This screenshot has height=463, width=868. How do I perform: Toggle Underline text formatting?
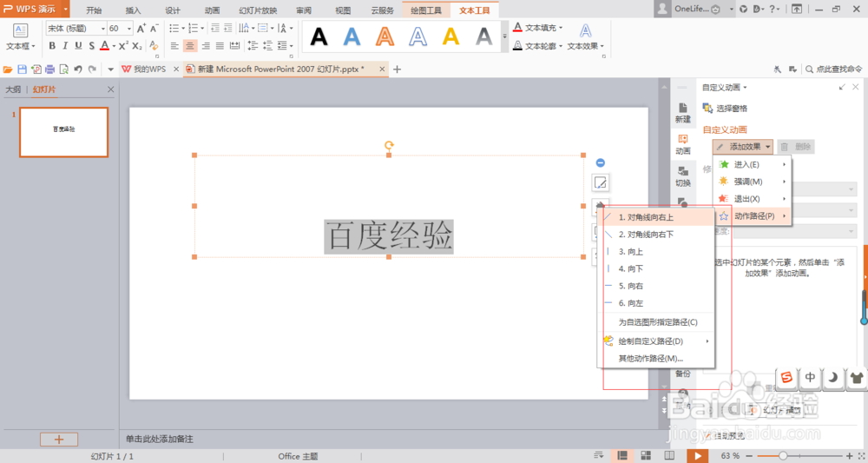[x=78, y=46]
